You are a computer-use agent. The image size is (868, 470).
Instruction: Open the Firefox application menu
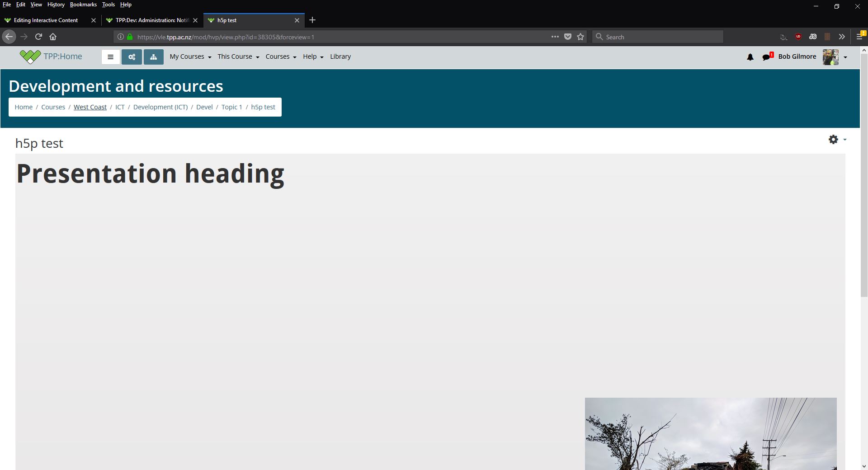(x=860, y=36)
